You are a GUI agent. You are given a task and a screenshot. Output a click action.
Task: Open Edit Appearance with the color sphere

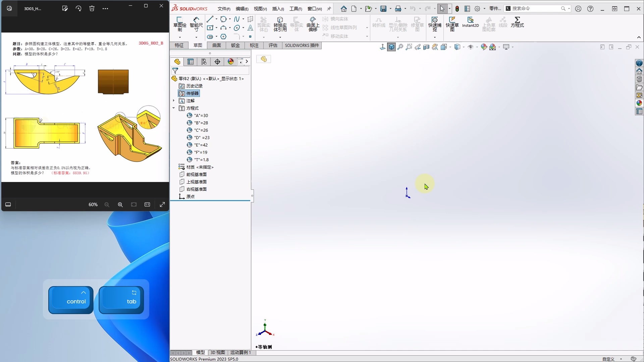(484, 47)
